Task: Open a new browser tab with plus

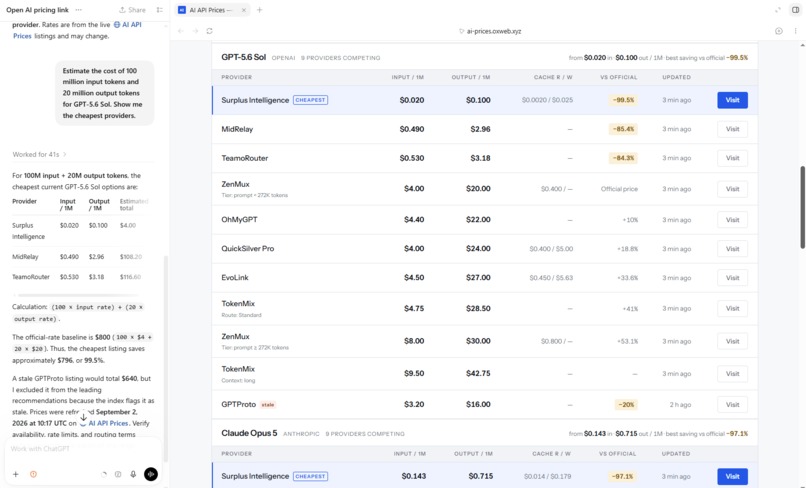Action: click(x=260, y=10)
